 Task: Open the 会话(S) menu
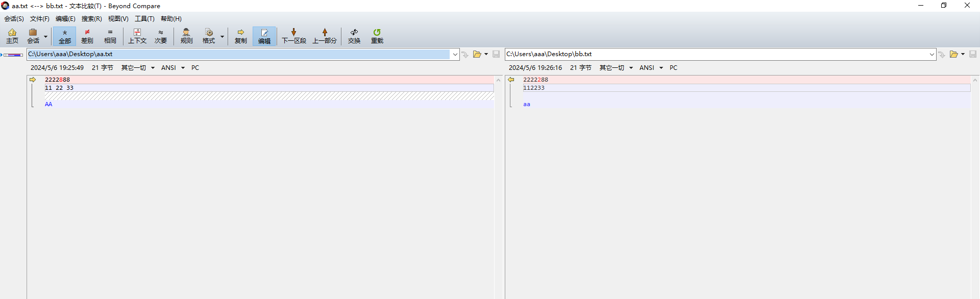(x=14, y=19)
